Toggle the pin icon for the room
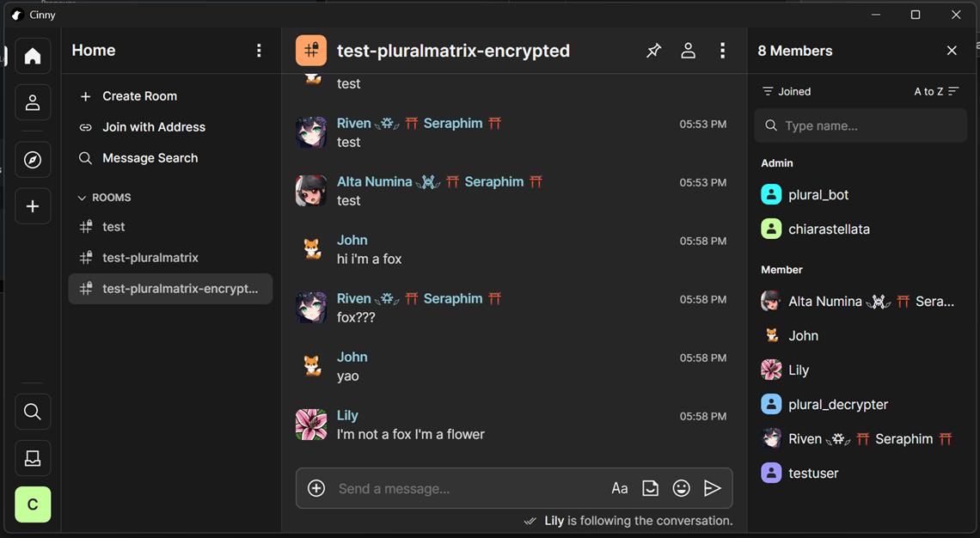The width and height of the screenshot is (980, 538). pyautogui.click(x=653, y=51)
